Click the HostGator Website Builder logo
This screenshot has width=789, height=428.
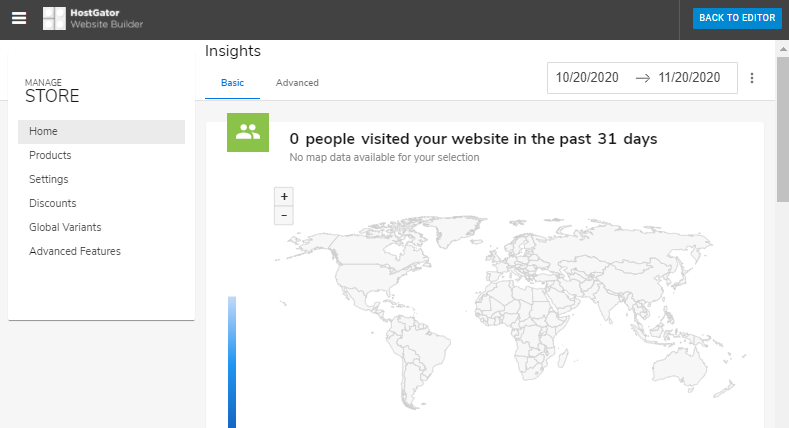93,19
